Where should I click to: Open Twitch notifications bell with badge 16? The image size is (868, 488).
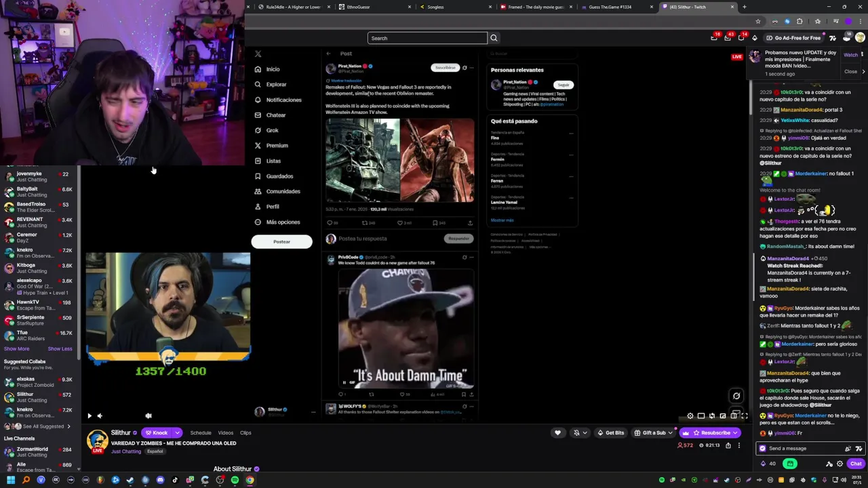(714, 38)
